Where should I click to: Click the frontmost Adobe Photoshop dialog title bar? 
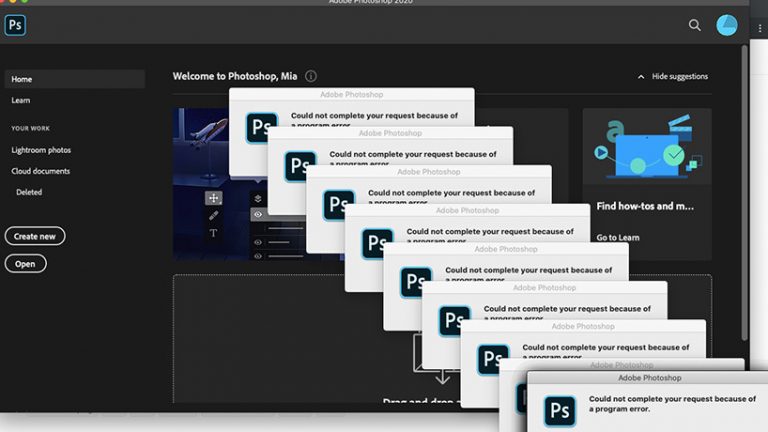click(649, 378)
